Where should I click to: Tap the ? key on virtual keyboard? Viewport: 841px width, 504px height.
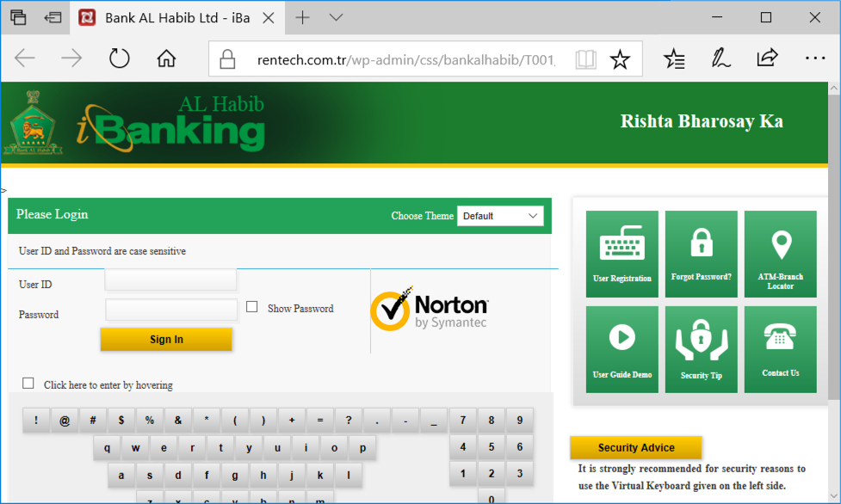pyautogui.click(x=349, y=421)
